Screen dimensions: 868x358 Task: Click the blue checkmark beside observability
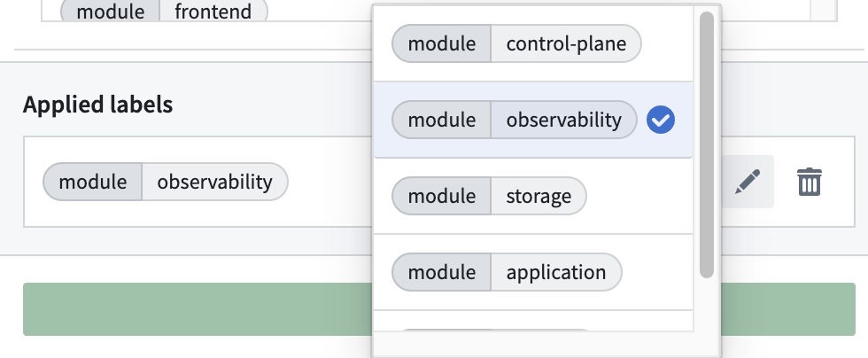pos(661,120)
